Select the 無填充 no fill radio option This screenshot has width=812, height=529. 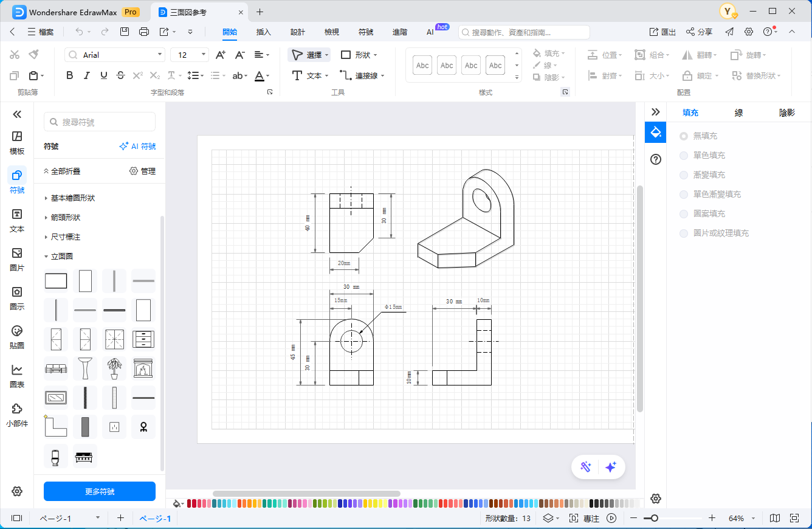(x=684, y=136)
